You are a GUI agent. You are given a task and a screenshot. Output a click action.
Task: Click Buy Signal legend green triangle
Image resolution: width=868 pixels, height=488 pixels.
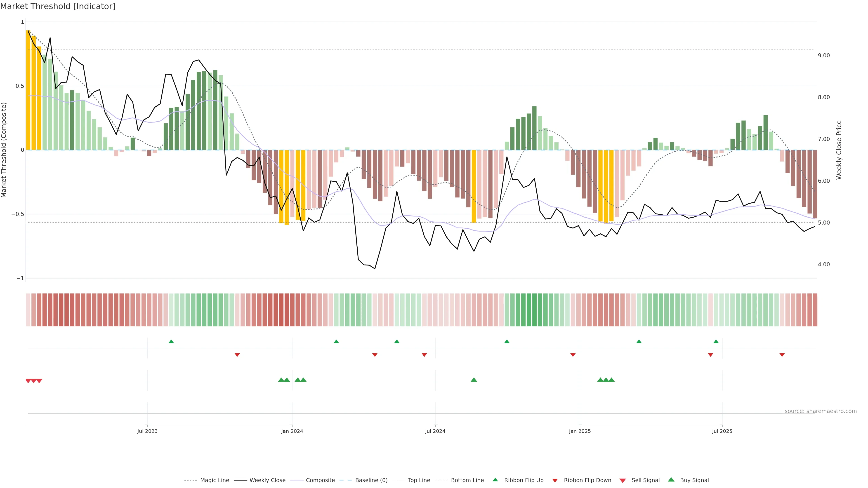pos(671,480)
